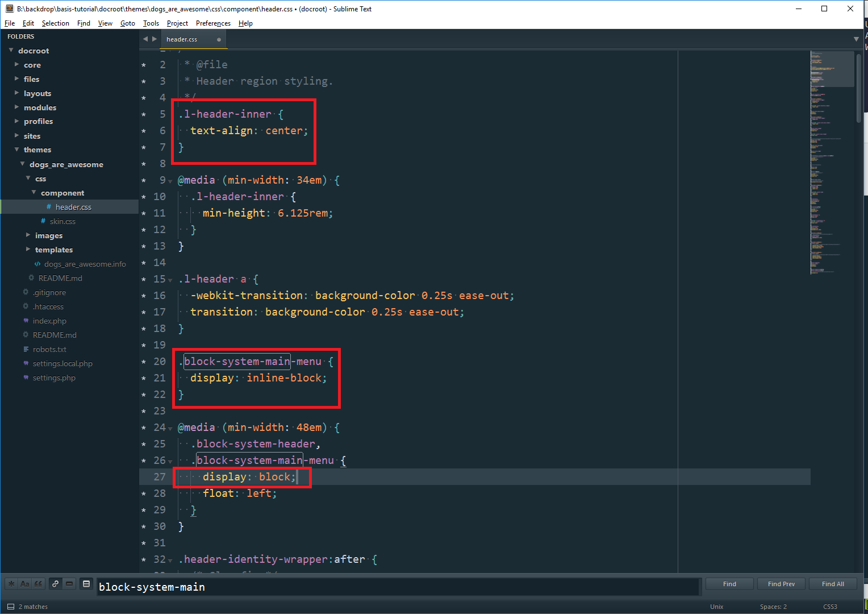Open skin.css in the sidebar
This screenshot has height=614, width=868.
[x=62, y=221]
